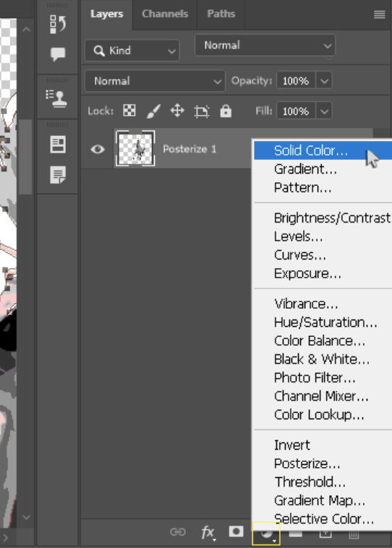Open the layer blend mode Normal dropdown
Viewport: 392px width, 548px height.
pos(155,81)
